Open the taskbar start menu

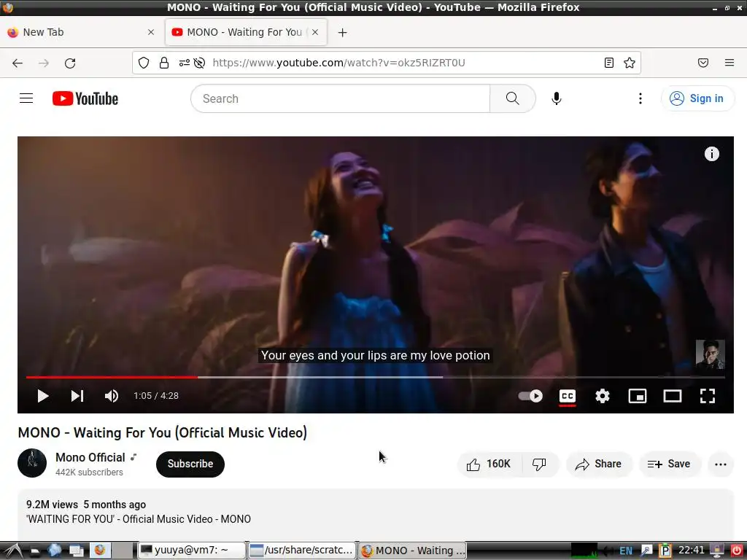coord(12,551)
